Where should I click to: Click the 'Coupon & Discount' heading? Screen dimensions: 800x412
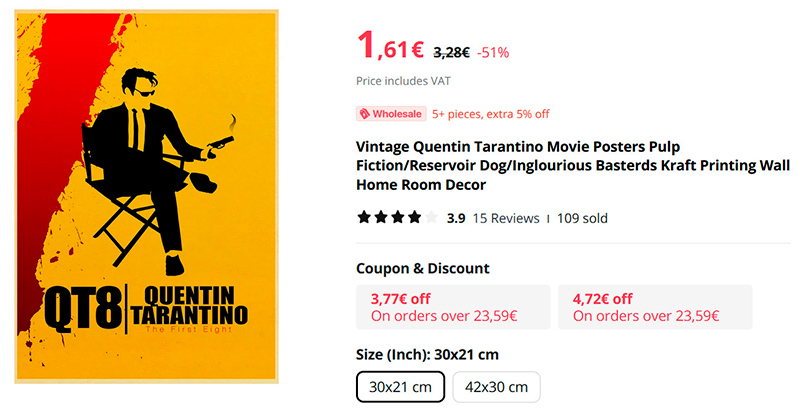tap(423, 268)
